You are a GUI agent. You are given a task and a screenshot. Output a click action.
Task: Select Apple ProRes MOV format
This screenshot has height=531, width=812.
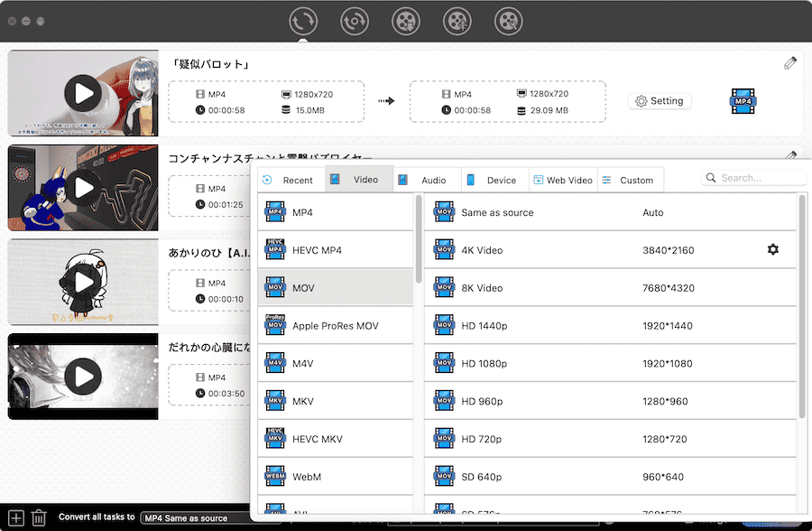(335, 326)
